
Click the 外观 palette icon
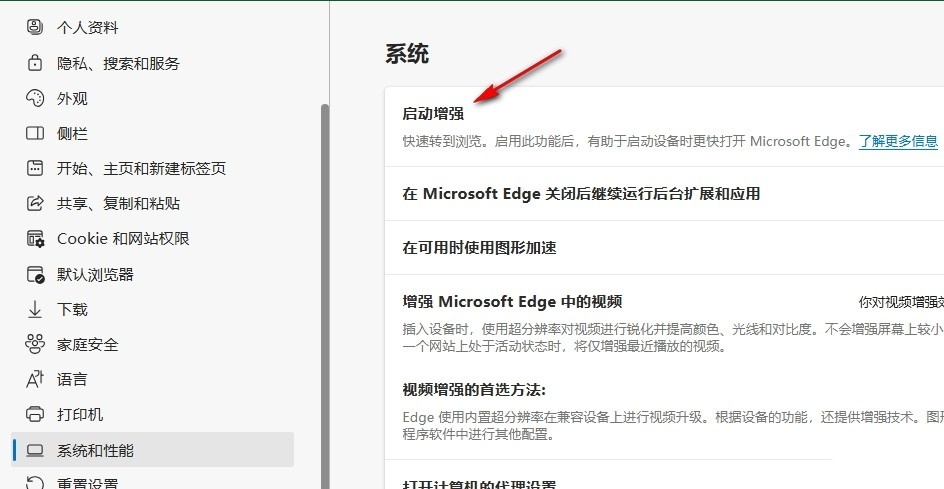point(35,98)
